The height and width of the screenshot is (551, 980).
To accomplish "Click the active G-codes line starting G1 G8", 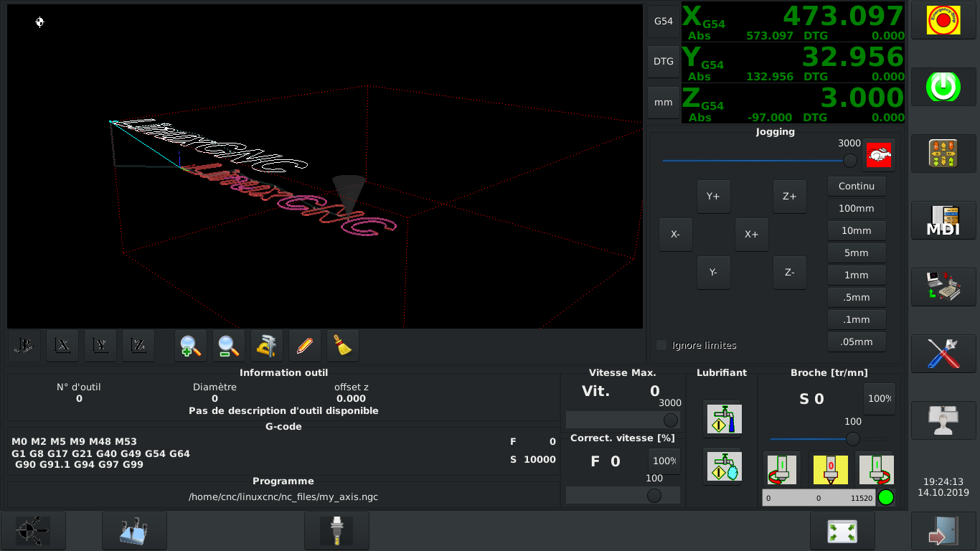I will click(100, 453).
